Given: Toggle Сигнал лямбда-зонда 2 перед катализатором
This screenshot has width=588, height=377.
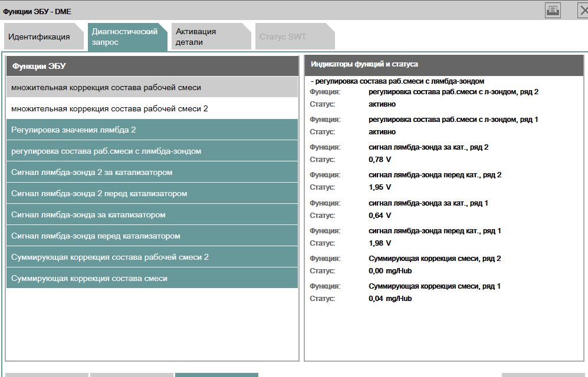Looking at the screenshot, I should pyautogui.click(x=152, y=194).
